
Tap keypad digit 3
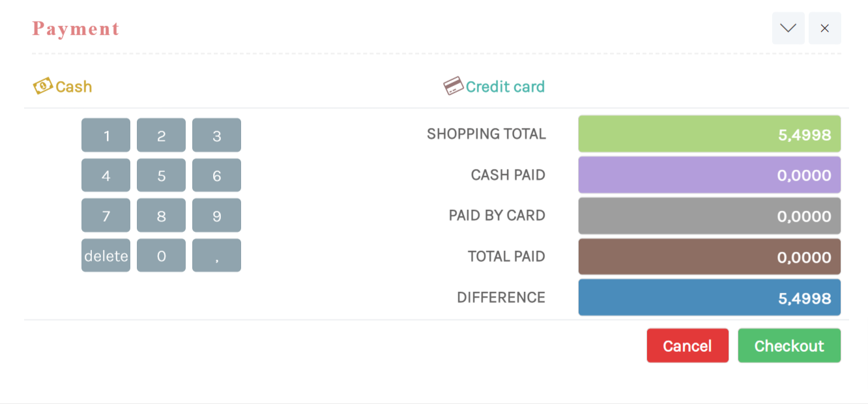click(x=216, y=135)
